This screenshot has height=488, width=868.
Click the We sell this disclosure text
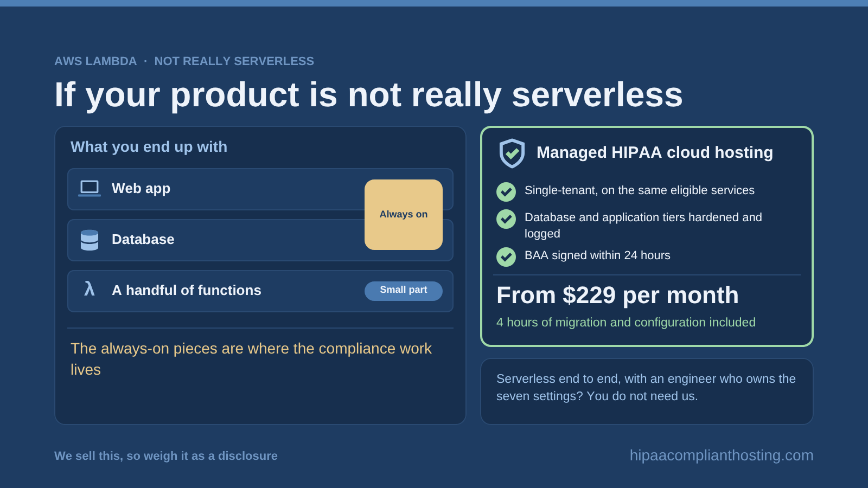[x=166, y=456]
